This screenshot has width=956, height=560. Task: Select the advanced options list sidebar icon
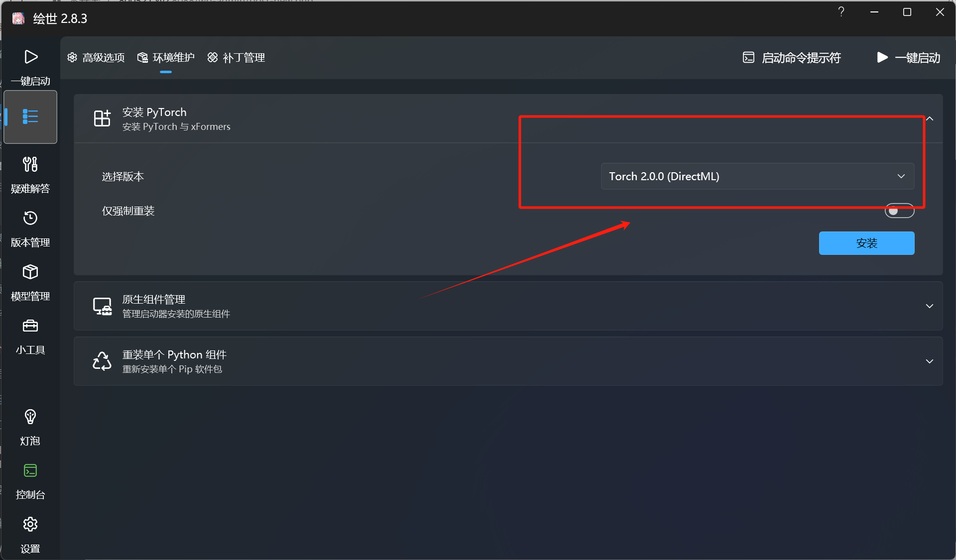click(x=30, y=117)
